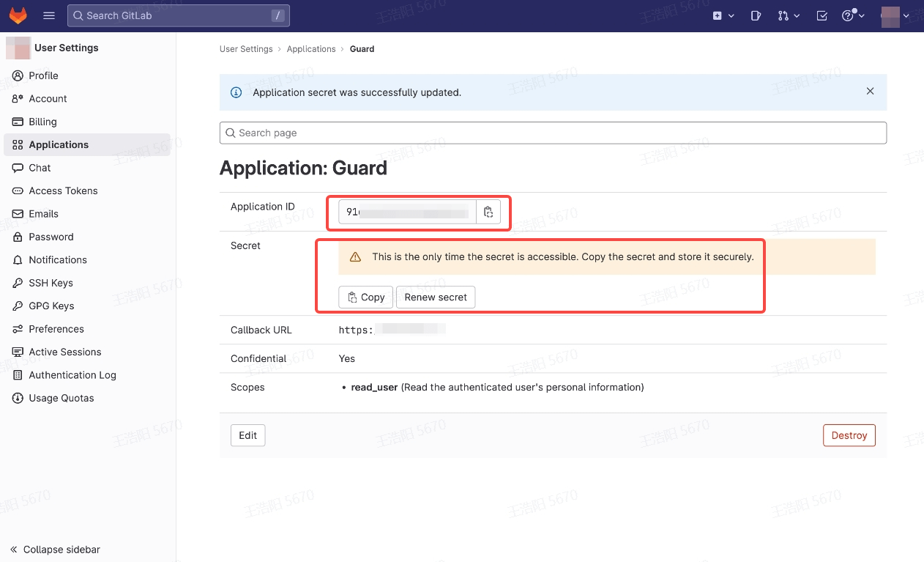Click the Renew secret button
924x562 pixels.
click(436, 297)
